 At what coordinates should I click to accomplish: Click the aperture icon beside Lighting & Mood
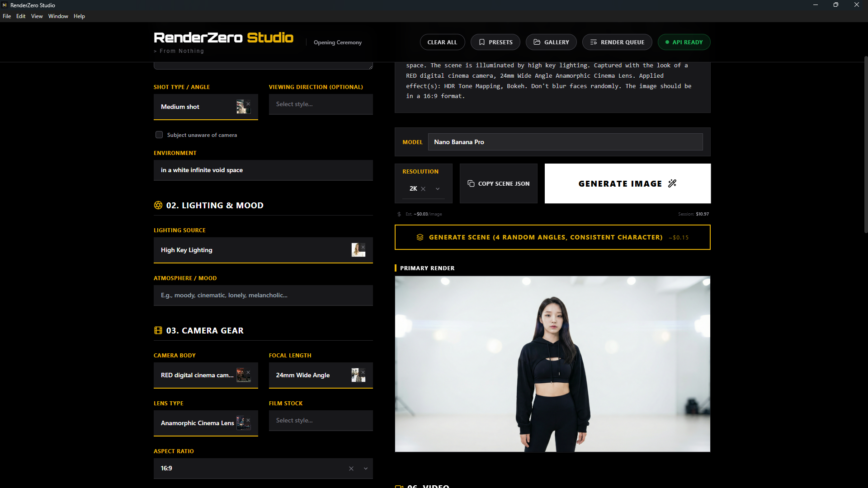[x=158, y=205]
